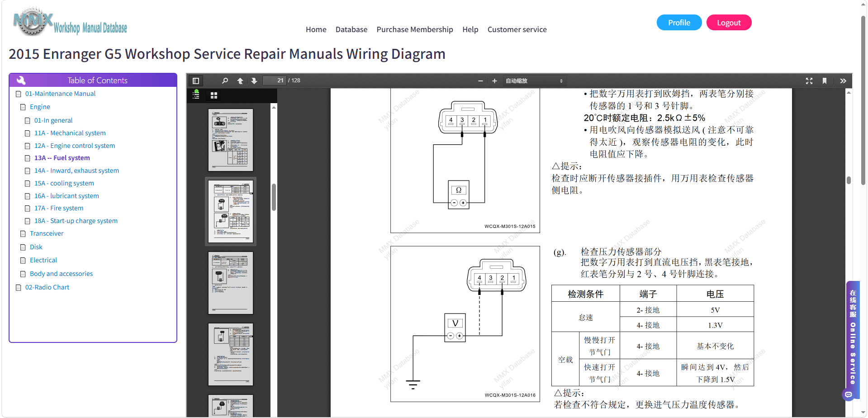Open 12A - Engine control system chapter
868x418 pixels.
click(x=75, y=146)
